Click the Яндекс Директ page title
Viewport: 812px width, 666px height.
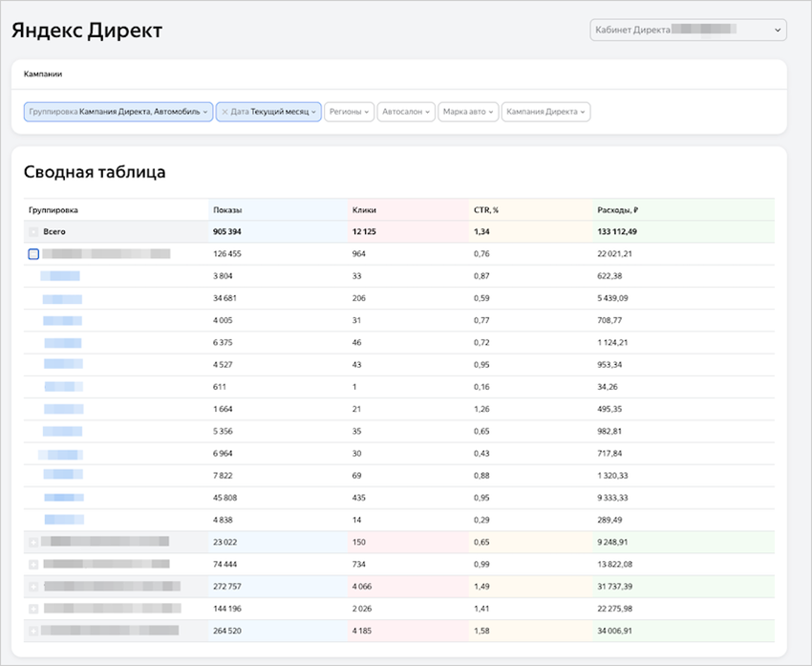click(87, 31)
